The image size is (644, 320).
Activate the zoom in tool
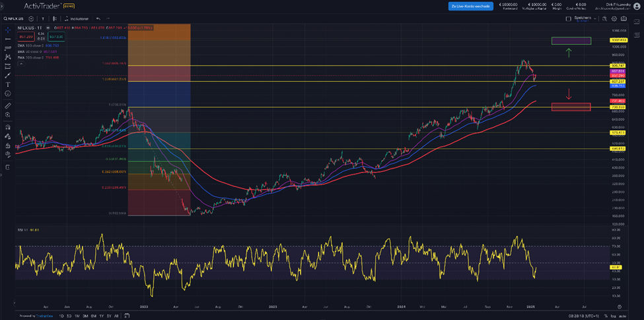click(7, 116)
